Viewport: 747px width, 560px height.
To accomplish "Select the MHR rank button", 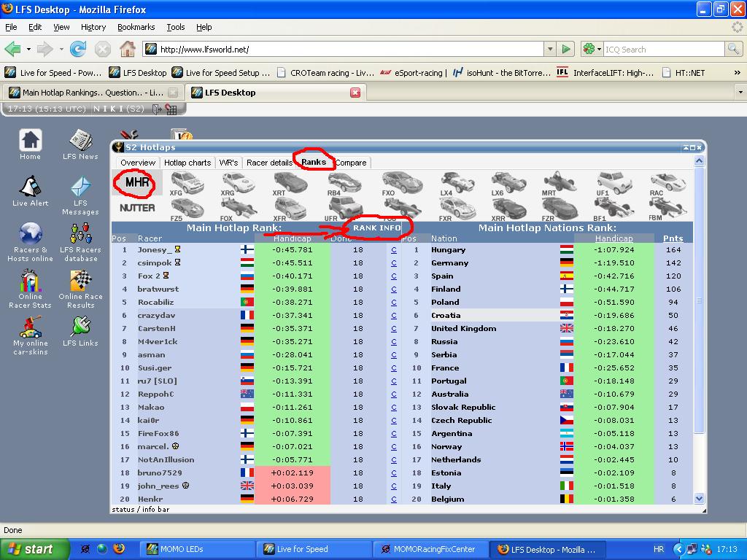I will 137,182.
